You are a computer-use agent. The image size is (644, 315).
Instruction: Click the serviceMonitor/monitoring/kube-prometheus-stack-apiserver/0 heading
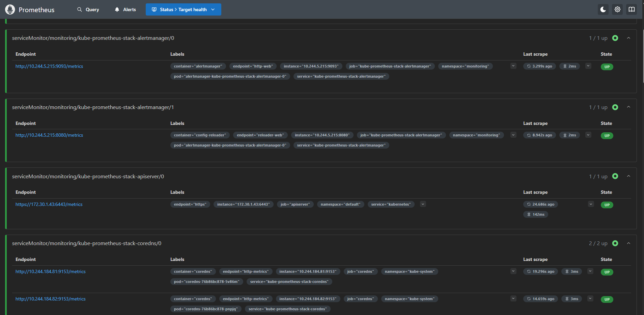tap(88, 177)
